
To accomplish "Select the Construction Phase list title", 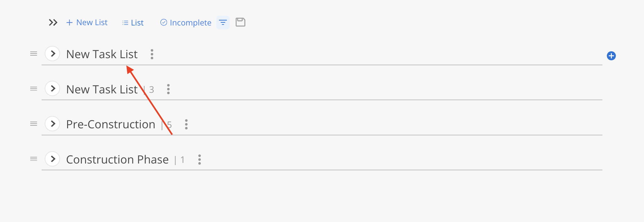I will click(x=117, y=160).
